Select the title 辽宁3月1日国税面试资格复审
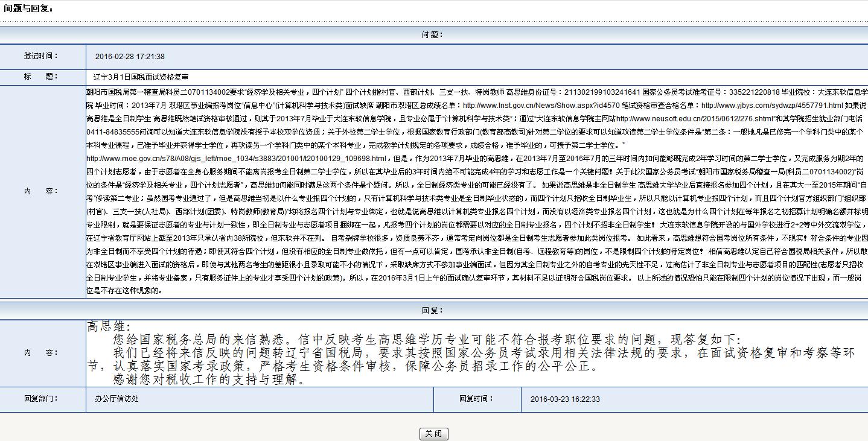This screenshot has width=868, height=441. click(141, 78)
